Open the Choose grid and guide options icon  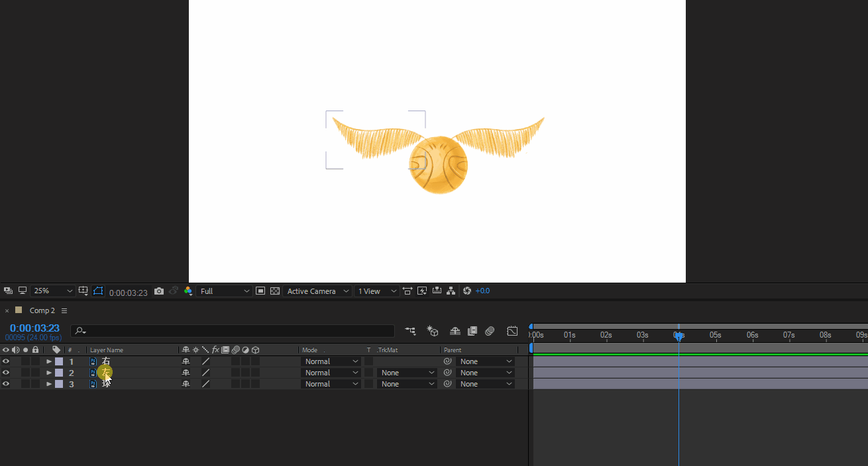tap(83, 291)
